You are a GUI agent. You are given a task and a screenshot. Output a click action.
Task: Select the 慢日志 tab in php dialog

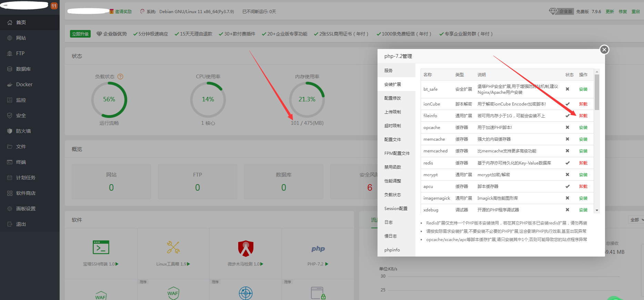[396, 236]
